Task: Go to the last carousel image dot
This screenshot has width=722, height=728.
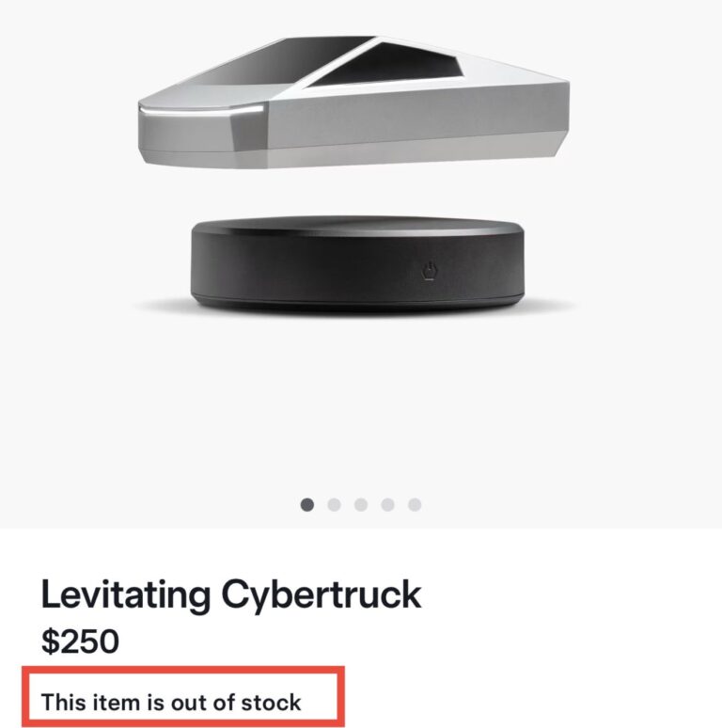Action: 415,505
